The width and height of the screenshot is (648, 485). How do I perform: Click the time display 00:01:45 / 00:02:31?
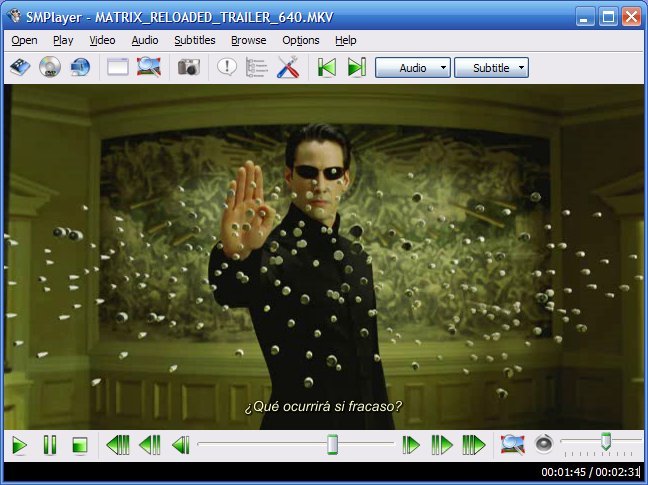click(591, 472)
